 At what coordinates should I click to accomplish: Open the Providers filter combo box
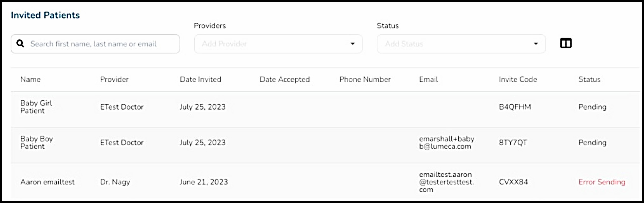272,44
